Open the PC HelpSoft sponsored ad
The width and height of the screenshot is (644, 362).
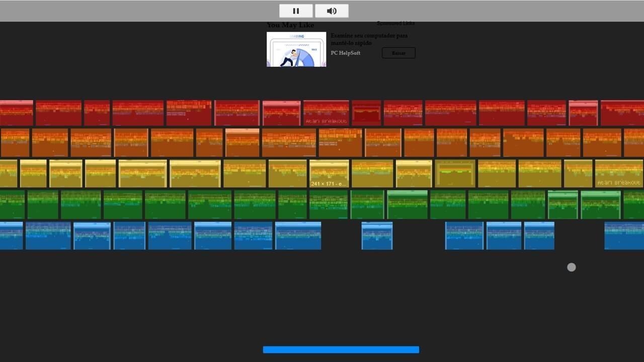[345, 53]
